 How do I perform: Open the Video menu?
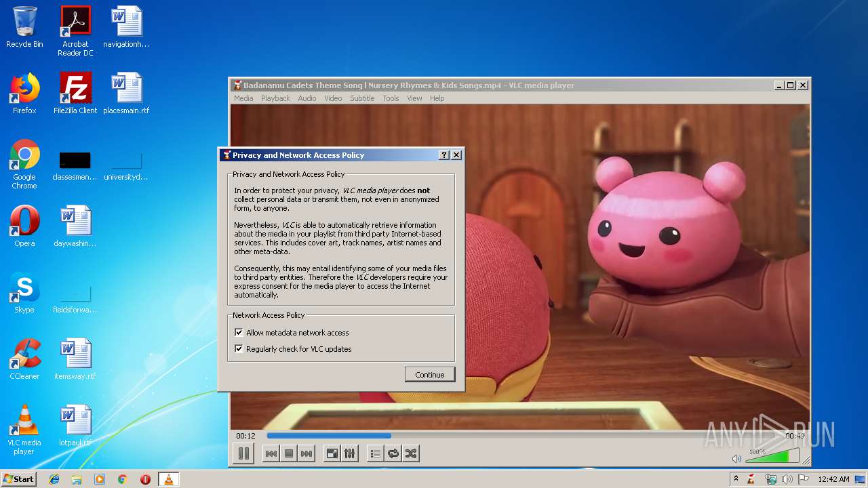(333, 98)
